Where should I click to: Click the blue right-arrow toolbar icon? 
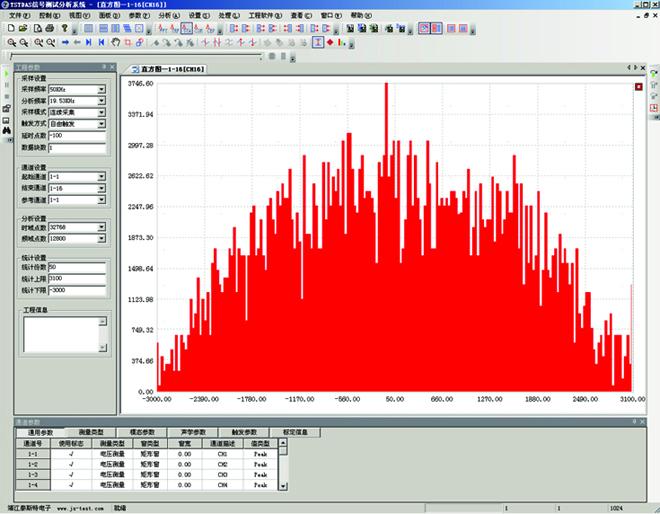(x=65, y=43)
